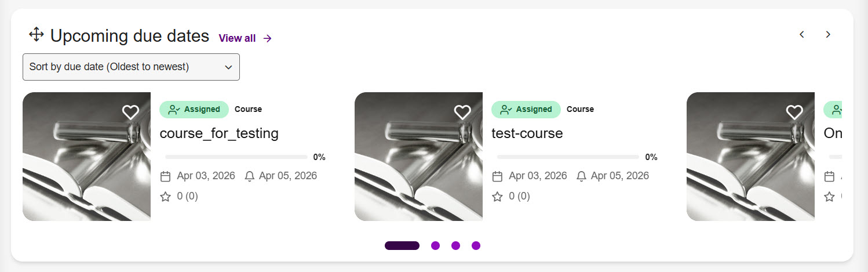Toggle heart on the third course thumbnail
This screenshot has width=868, height=272.
click(x=794, y=113)
